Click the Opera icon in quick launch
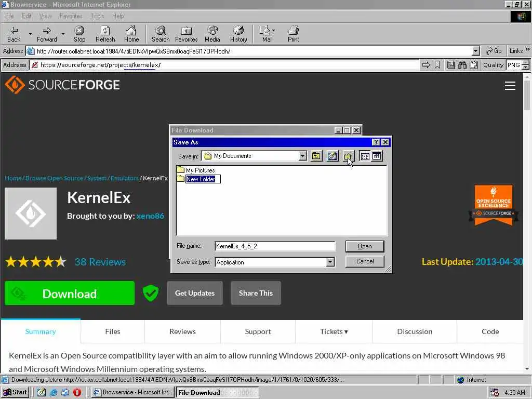 77,392
